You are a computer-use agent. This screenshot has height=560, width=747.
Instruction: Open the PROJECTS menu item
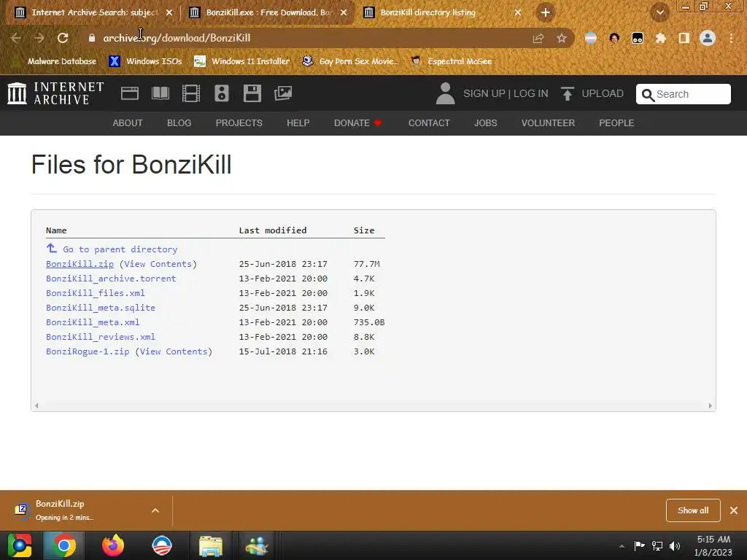[239, 122]
